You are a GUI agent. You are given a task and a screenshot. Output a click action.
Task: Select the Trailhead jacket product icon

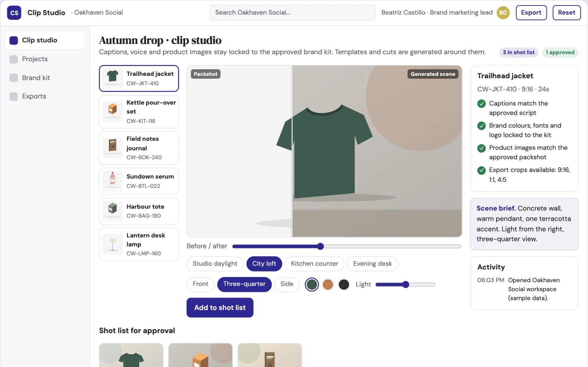click(x=112, y=78)
